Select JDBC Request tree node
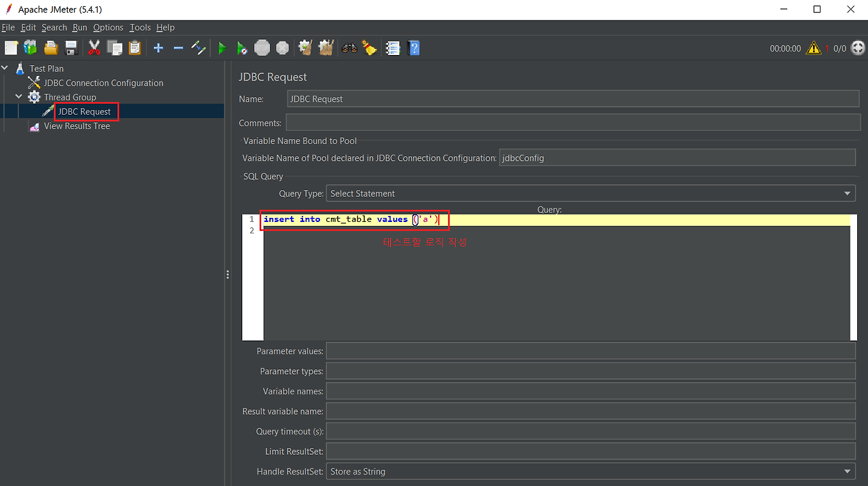The width and height of the screenshot is (868, 486). tap(85, 111)
